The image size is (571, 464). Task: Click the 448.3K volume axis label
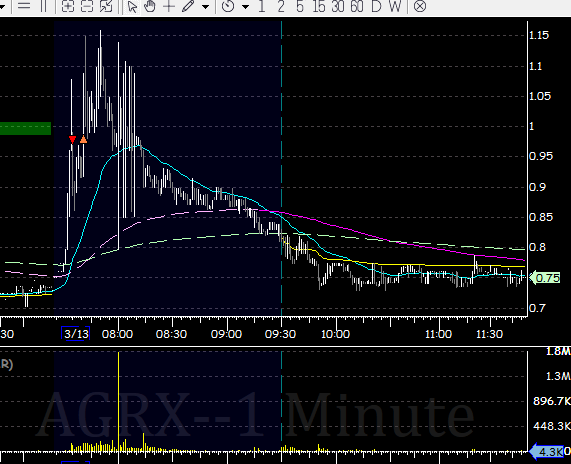point(552,426)
